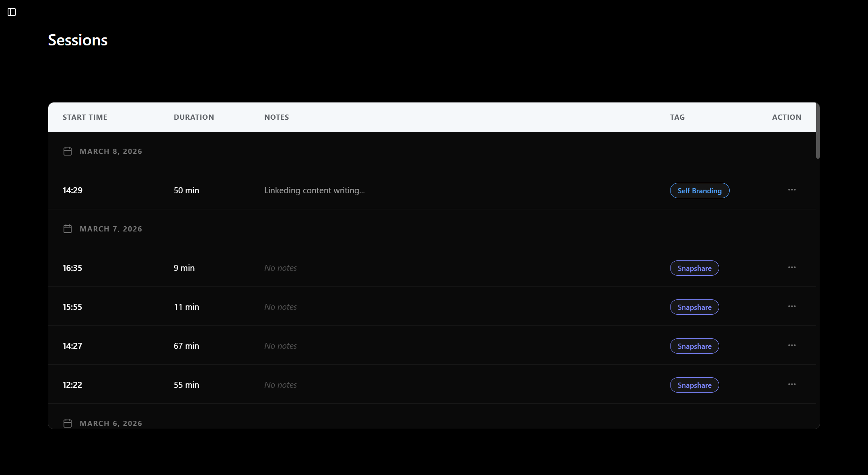The image size is (868, 475).
Task: Click the Snapshare tag on the 14:27 row
Action: click(x=694, y=346)
